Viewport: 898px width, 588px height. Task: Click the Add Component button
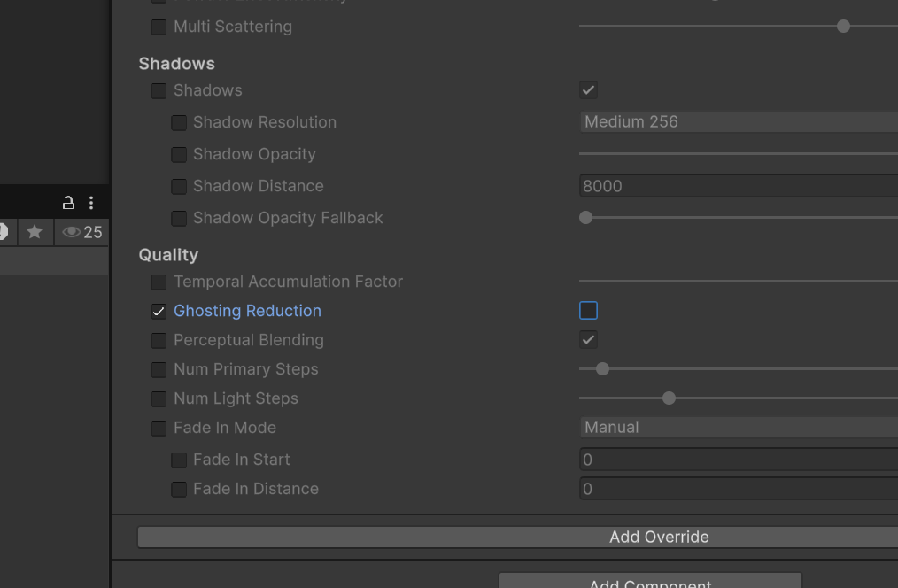649,583
